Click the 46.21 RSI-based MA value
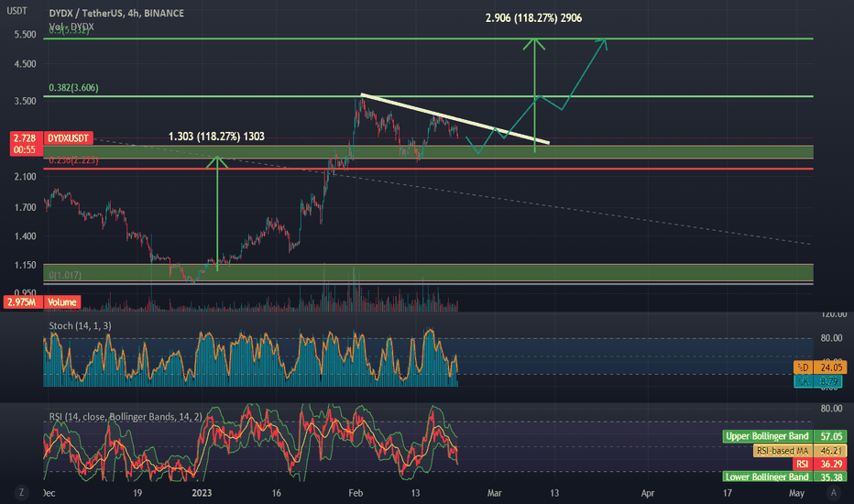 tap(830, 451)
